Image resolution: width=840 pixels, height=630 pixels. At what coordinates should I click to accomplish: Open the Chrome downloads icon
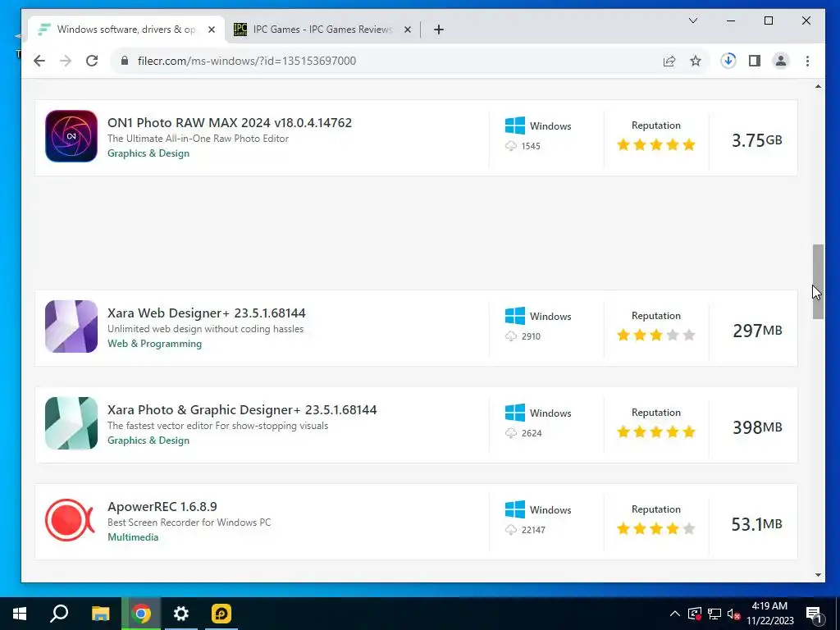coord(728,61)
